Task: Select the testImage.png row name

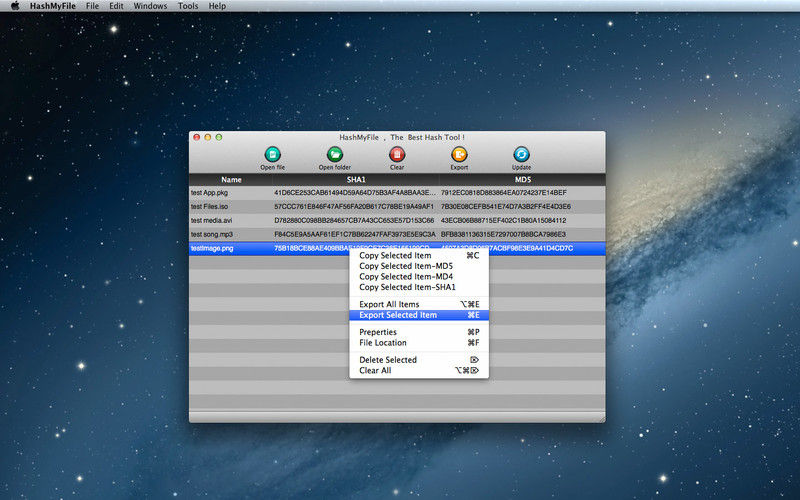Action: [212, 248]
